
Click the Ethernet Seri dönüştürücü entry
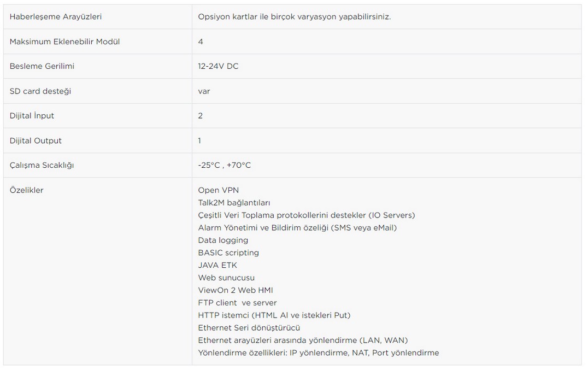[249, 328]
